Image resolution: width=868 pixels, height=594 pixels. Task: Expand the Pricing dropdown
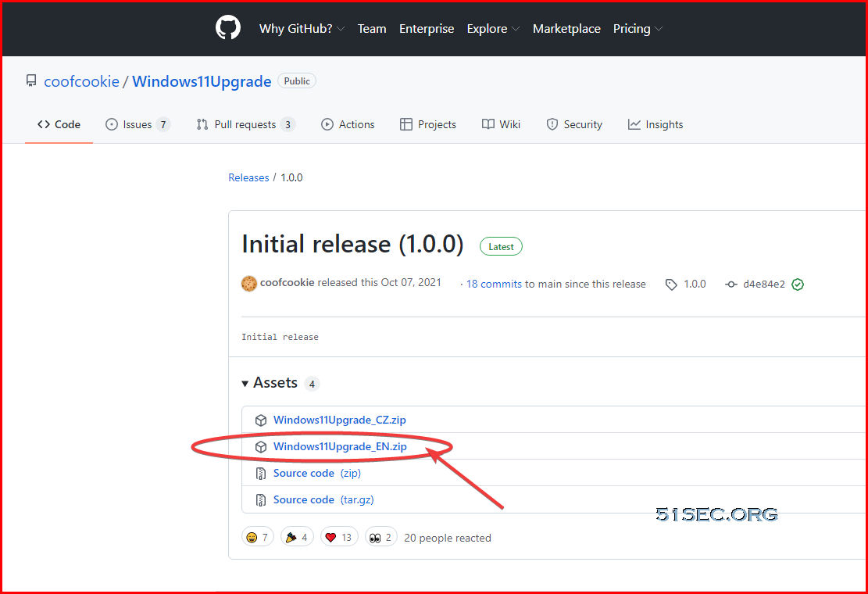(638, 29)
